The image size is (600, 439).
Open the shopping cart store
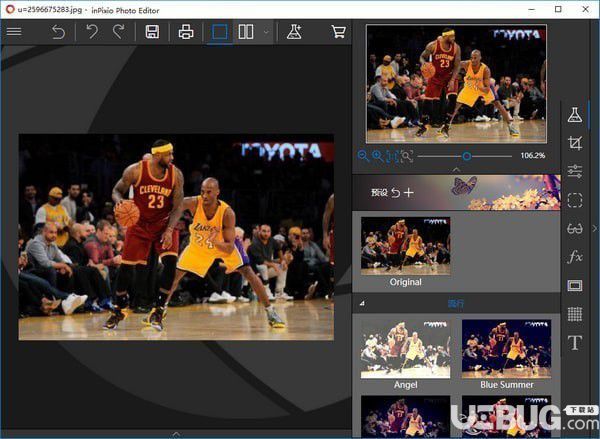(338, 32)
